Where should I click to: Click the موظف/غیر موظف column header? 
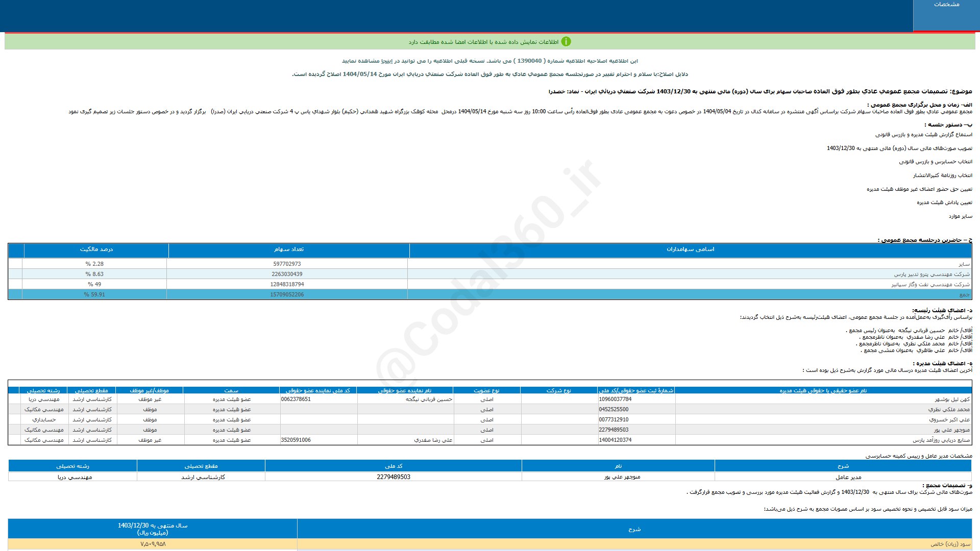tap(150, 390)
